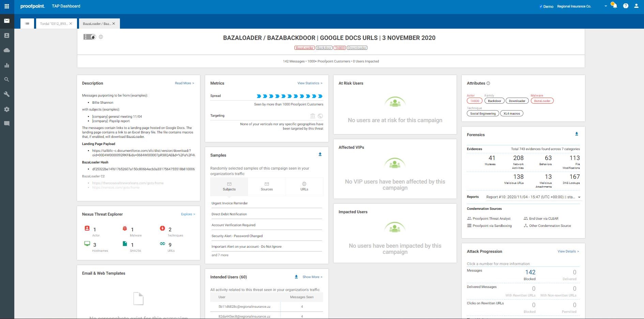The width and height of the screenshot is (644, 319).
Task: Select the BazaLoader / Baz... tab
Action: coord(97,24)
